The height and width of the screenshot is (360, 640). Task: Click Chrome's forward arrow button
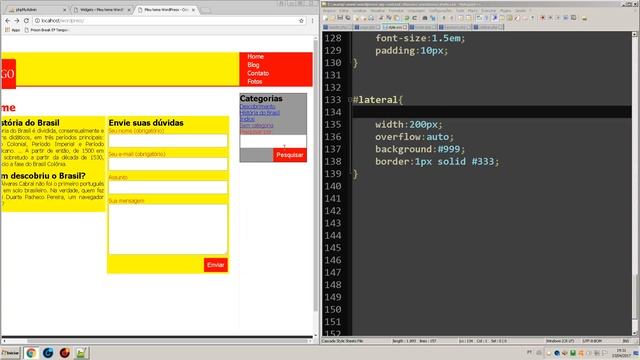coord(17,20)
